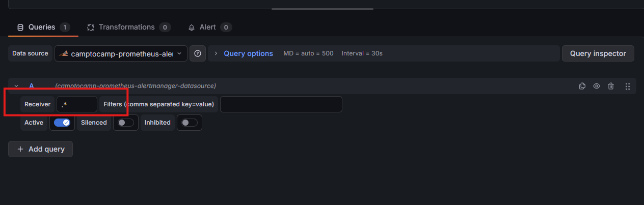Click the Transformations tab icon
The width and height of the screenshot is (644, 205).
pos(91,27)
